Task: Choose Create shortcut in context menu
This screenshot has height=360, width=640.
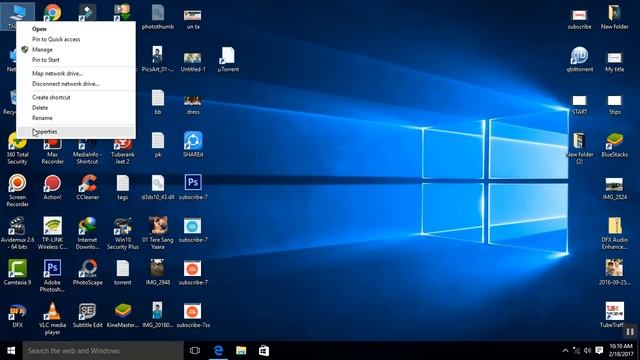Action: click(x=76, y=97)
